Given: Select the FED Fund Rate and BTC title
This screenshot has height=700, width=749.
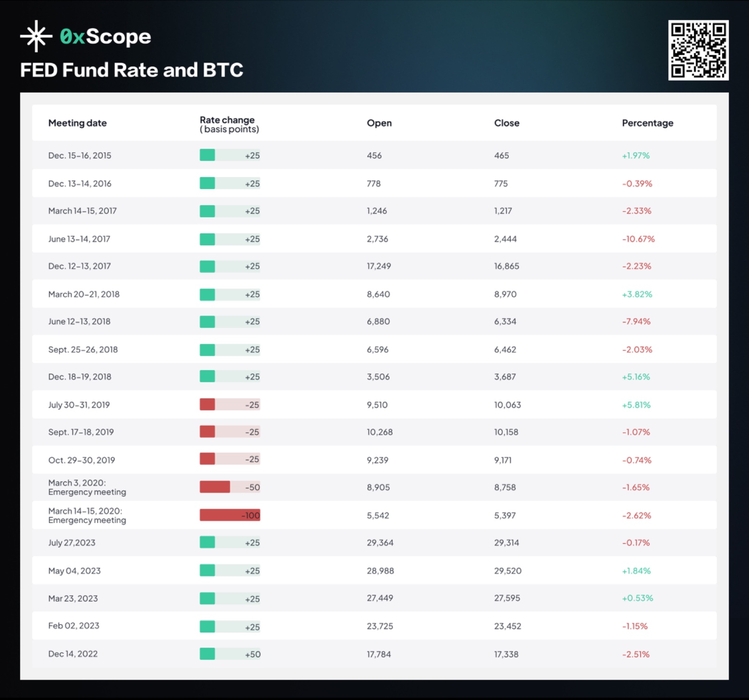Looking at the screenshot, I should (132, 70).
